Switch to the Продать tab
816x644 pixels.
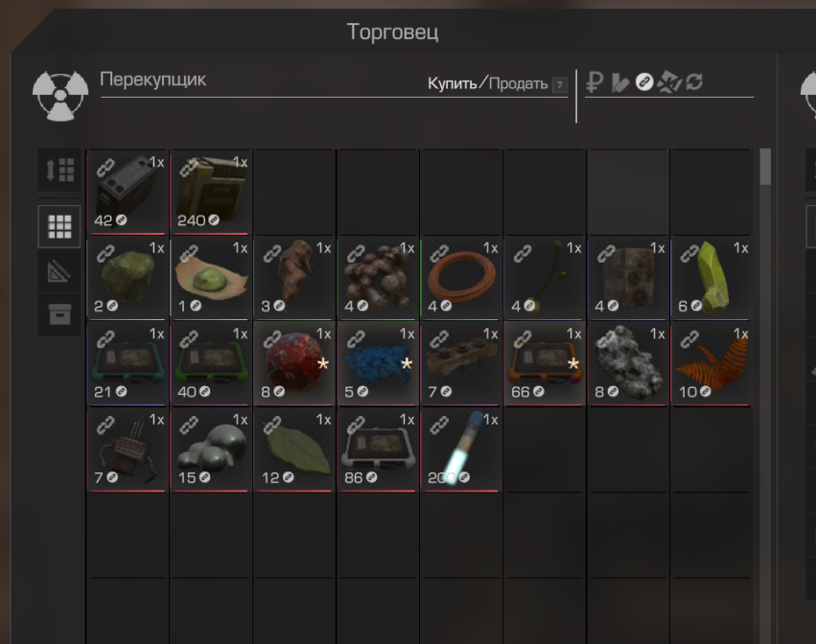pos(518,83)
